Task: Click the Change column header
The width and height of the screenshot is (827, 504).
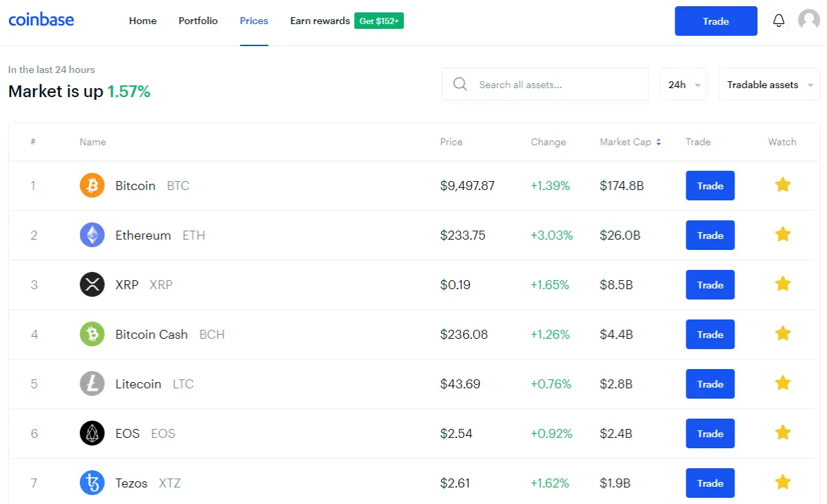Action: (549, 142)
